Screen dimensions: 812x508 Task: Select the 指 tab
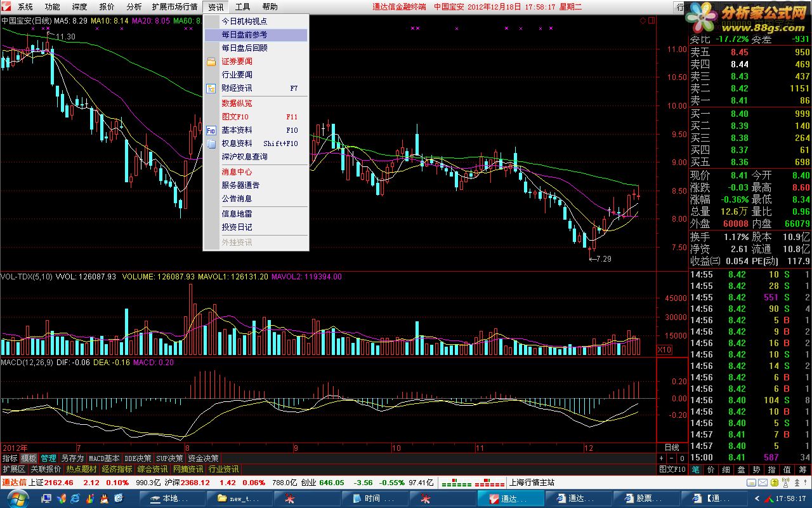(772, 469)
